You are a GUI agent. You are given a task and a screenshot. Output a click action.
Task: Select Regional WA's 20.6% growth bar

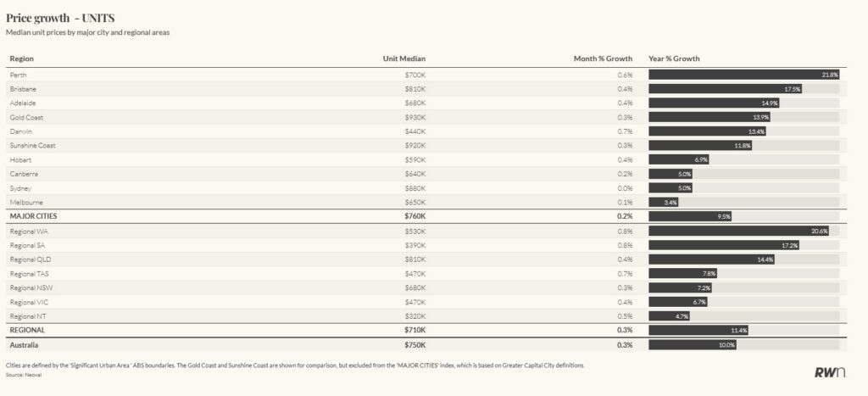coord(738,231)
